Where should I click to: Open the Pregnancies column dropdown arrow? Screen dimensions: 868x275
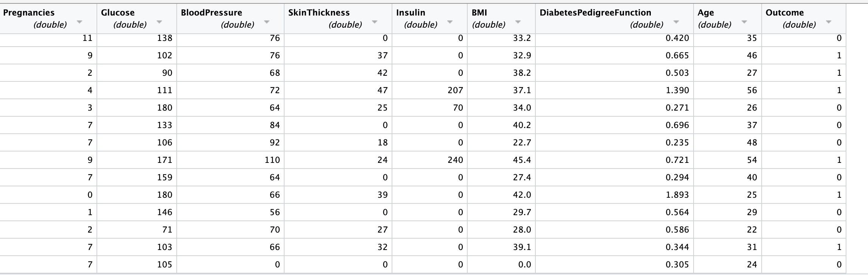pyautogui.click(x=79, y=22)
